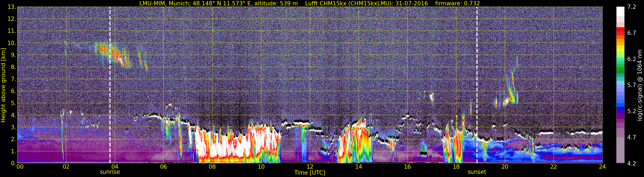This screenshot has width=644, height=177.
Task: Click the 'Time [UTC]' axis label
Action: coord(310,173)
